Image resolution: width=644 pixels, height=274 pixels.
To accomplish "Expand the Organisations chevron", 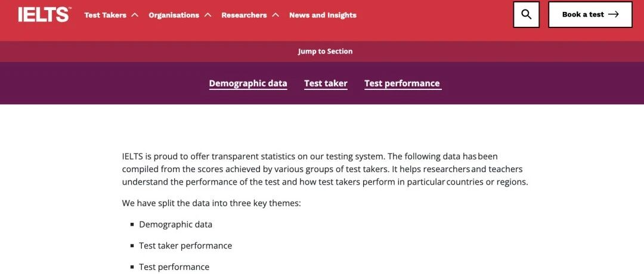I will point(208,15).
